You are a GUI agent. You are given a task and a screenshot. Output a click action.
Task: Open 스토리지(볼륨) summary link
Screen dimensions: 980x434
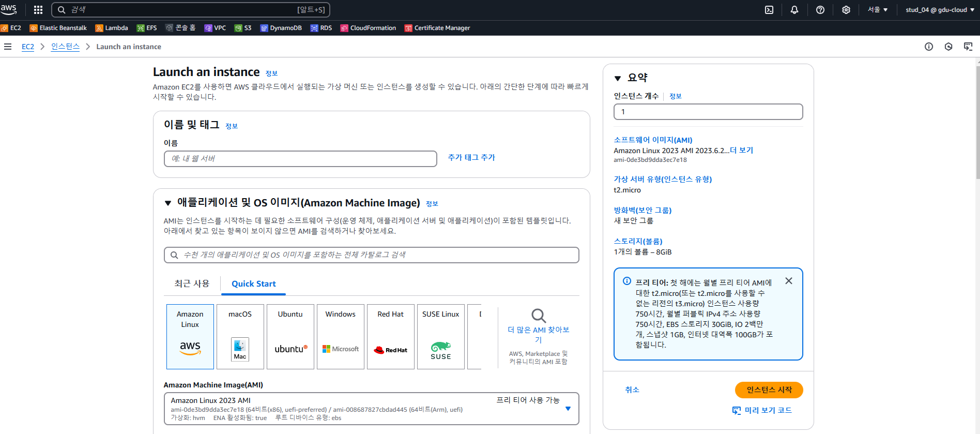coord(638,241)
